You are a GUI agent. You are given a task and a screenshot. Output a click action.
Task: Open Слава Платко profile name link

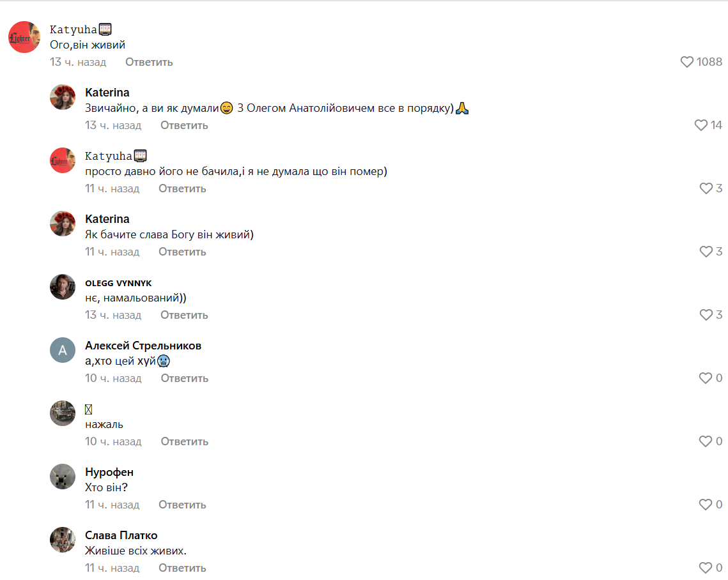[x=121, y=535]
